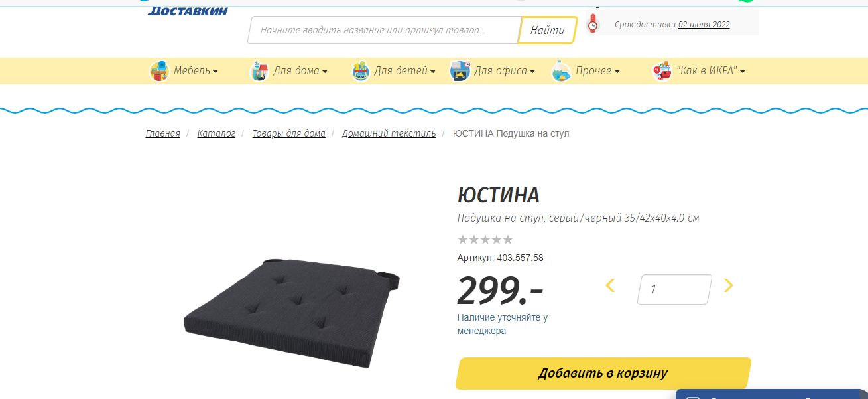Click the red delivery clock icon
868x399 pixels.
[593, 23]
